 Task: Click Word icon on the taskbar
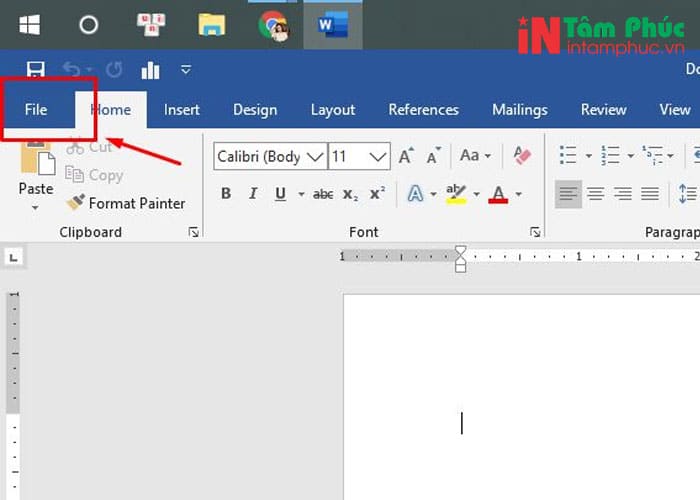click(x=333, y=25)
